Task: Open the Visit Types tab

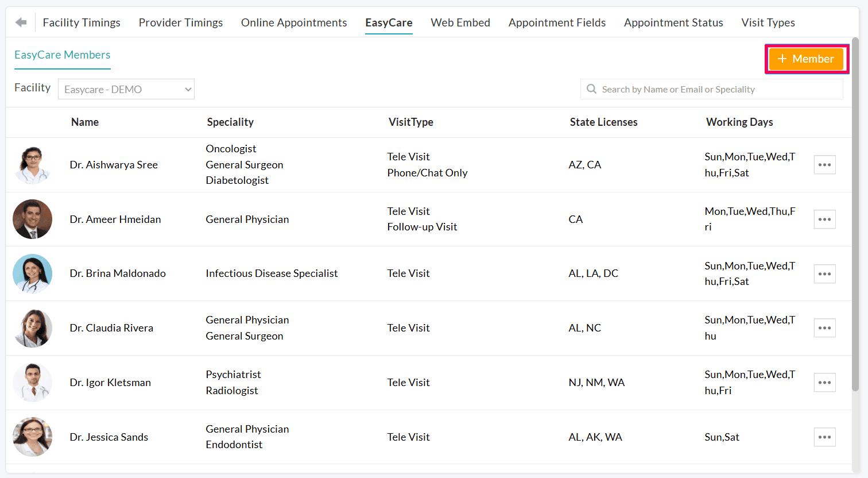Action: tap(768, 22)
